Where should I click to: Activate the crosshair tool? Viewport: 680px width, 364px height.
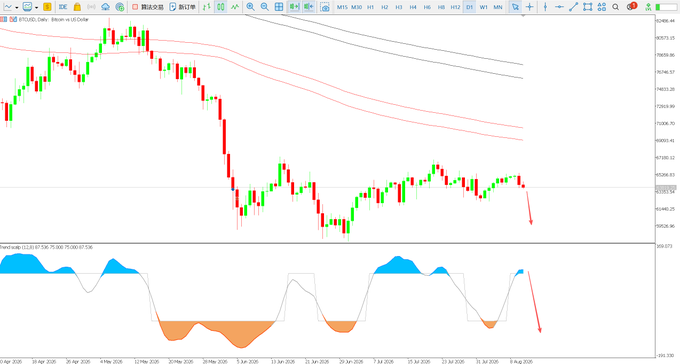[x=530, y=7]
